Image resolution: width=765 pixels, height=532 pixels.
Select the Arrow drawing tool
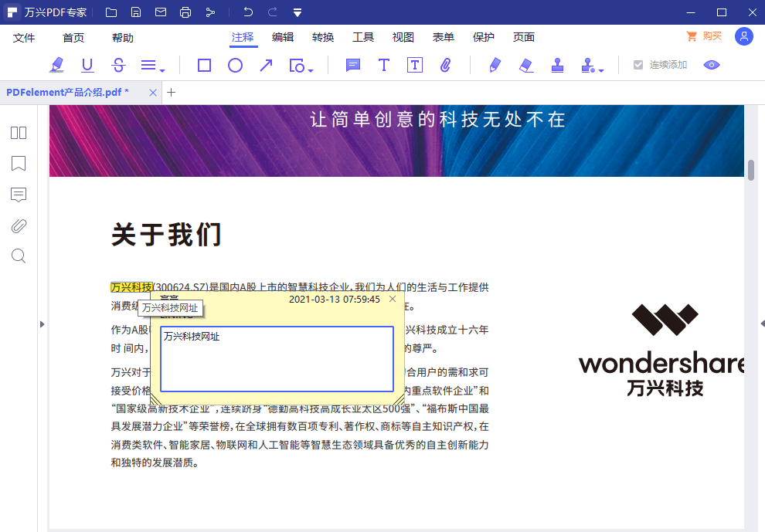tap(266, 65)
